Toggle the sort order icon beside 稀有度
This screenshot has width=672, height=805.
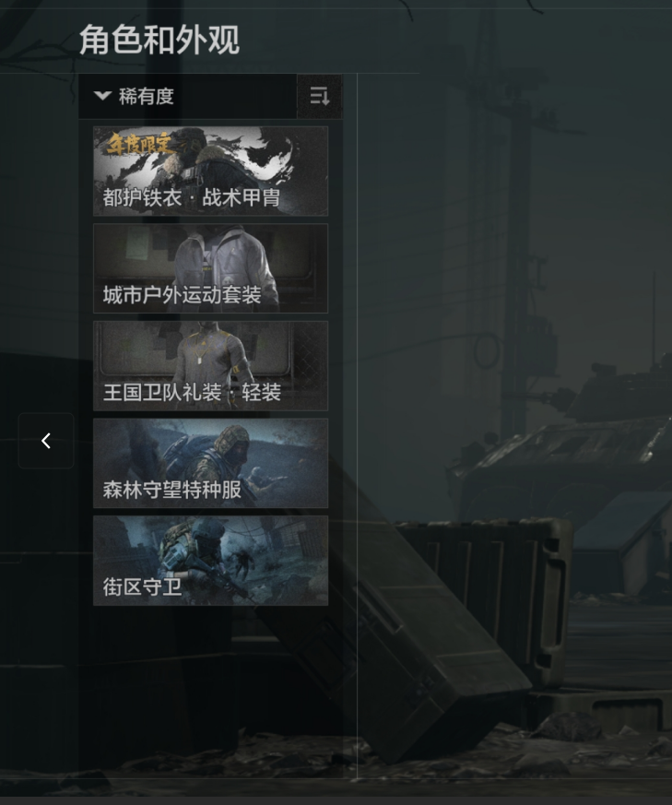(319, 97)
